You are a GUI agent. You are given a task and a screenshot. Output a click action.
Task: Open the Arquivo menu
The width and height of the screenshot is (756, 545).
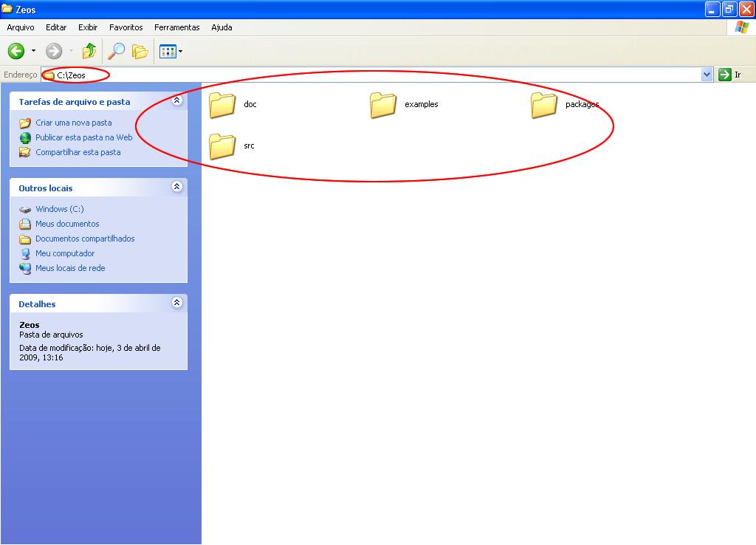tap(21, 27)
